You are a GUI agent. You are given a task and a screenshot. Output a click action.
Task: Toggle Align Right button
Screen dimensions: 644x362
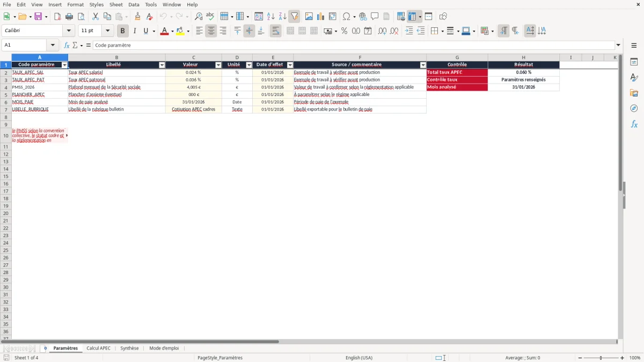coord(223,31)
